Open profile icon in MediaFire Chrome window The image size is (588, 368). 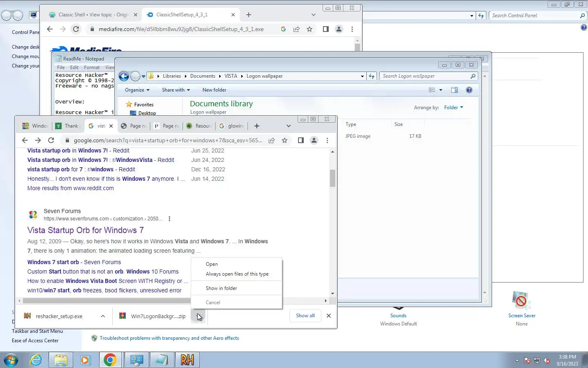(x=339, y=29)
